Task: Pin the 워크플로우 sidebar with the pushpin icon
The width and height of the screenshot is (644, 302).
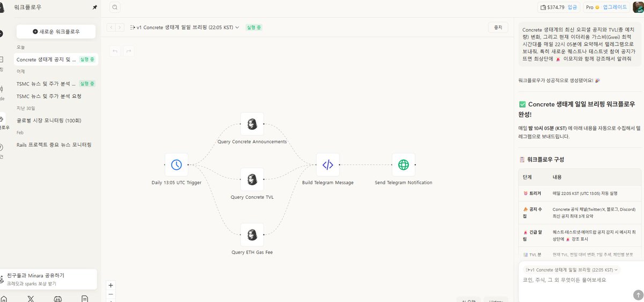Action: [95, 8]
